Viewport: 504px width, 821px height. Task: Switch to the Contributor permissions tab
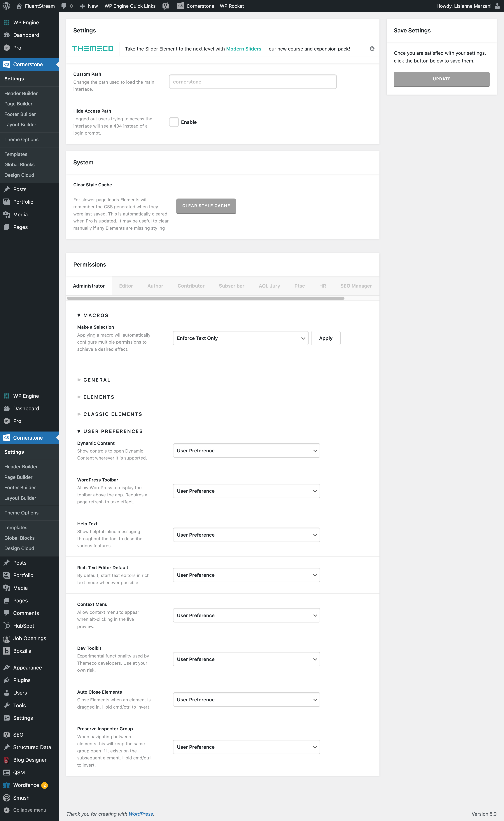[191, 286]
